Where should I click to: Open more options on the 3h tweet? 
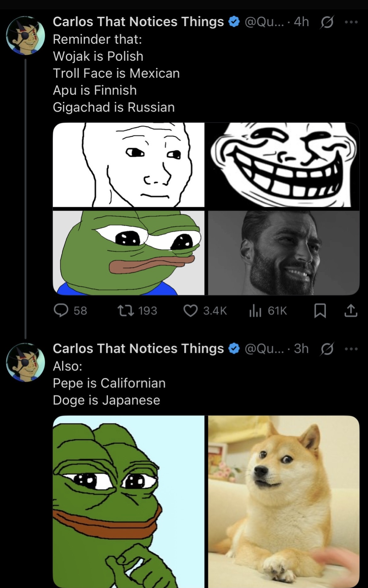point(351,349)
